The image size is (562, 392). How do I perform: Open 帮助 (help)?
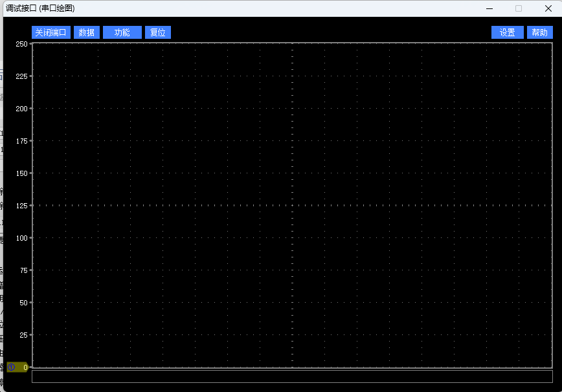click(x=539, y=32)
